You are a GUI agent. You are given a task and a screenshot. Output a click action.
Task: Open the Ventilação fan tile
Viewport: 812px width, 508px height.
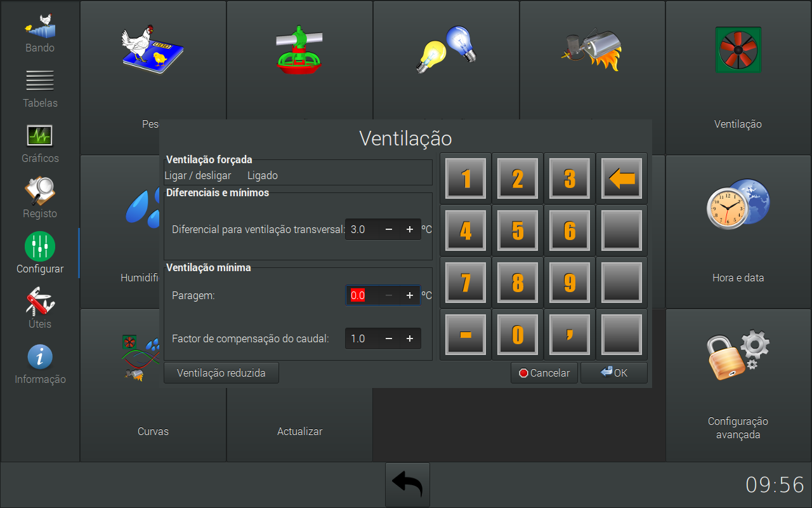pos(738,77)
